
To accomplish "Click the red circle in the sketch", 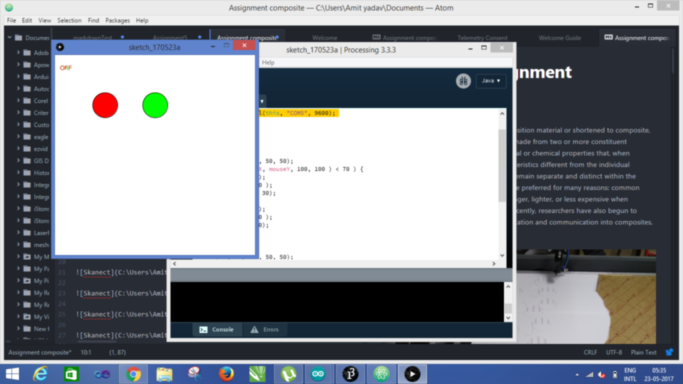I will [x=105, y=105].
